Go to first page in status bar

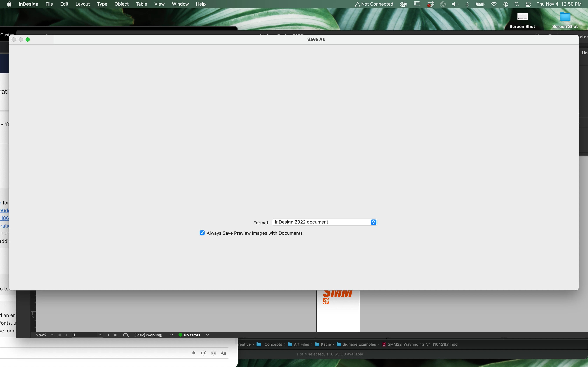pos(59,335)
